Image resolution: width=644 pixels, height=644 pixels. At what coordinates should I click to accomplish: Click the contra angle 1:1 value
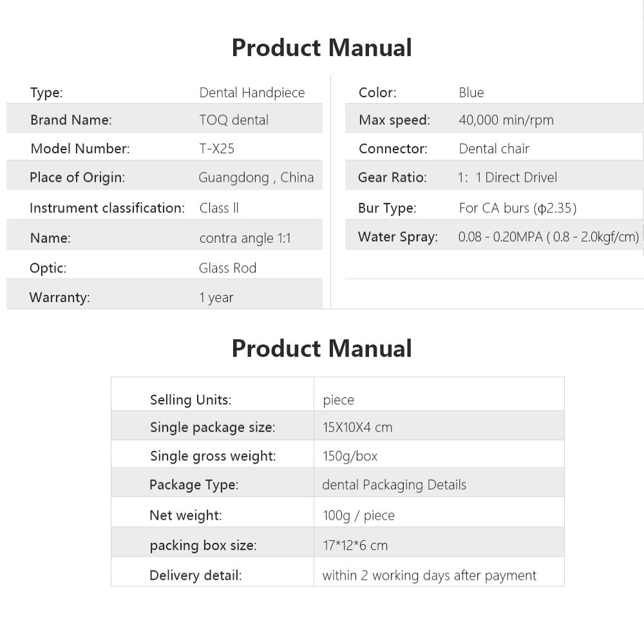(245, 238)
